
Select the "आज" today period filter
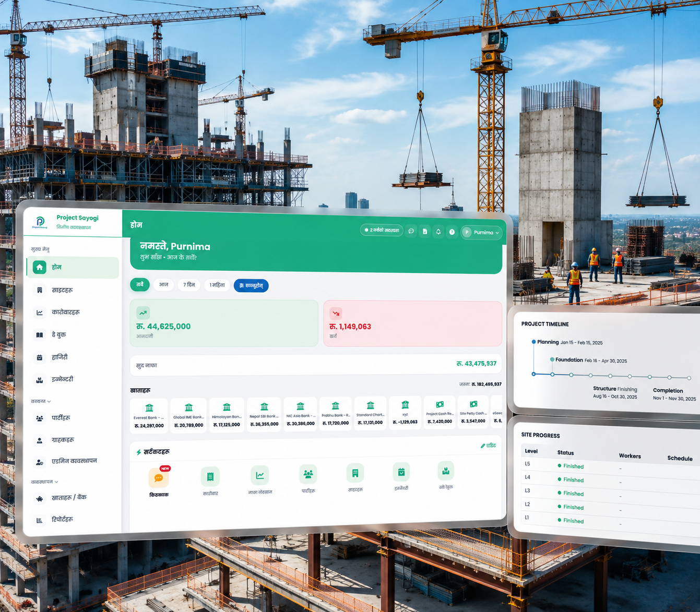coord(164,285)
